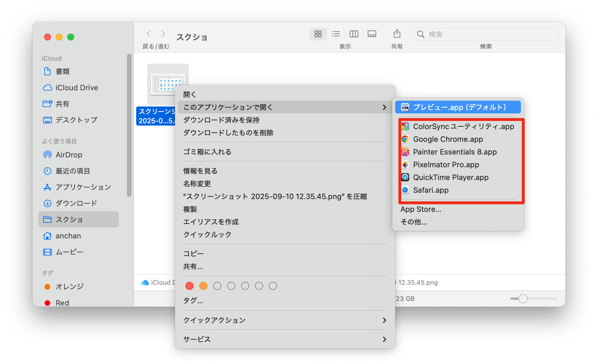This screenshot has height=364, width=598.
Task: Open 最近の項目 in the sidebar
Action: coord(78,171)
